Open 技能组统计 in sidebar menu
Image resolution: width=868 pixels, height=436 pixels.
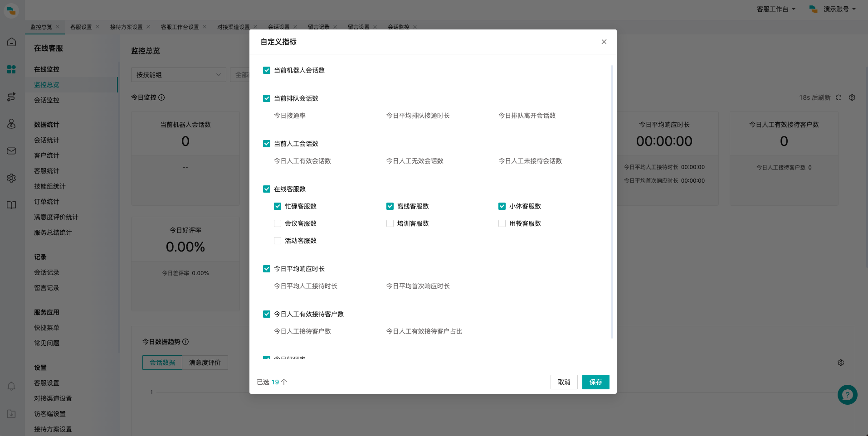(x=50, y=186)
